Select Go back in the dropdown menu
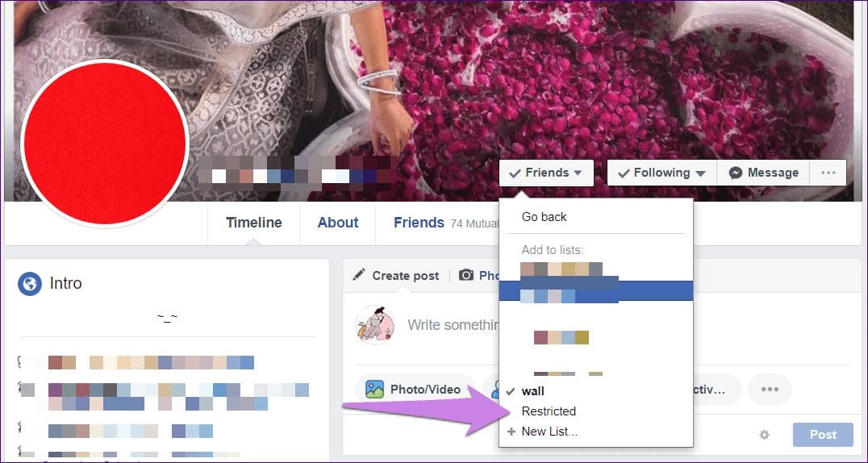This screenshot has width=868, height=463. [x=545, y=217]
